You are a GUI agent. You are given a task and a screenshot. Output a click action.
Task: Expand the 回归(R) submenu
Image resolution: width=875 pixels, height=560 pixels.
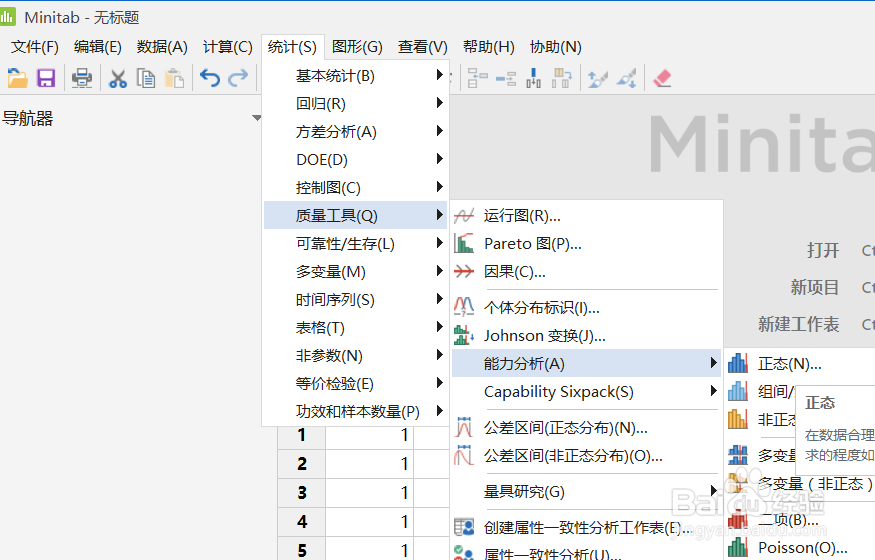click(x=355, y=103)
